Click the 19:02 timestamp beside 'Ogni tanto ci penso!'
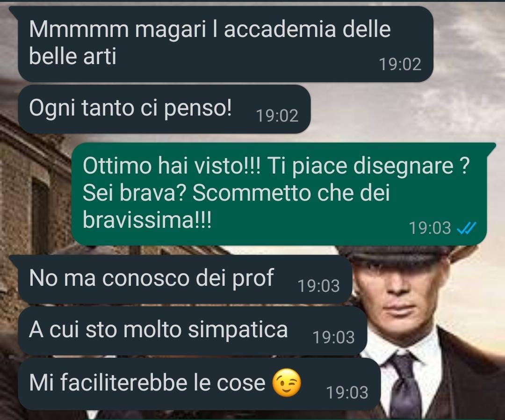Screen dimensions: 505x420 point(277,116)
